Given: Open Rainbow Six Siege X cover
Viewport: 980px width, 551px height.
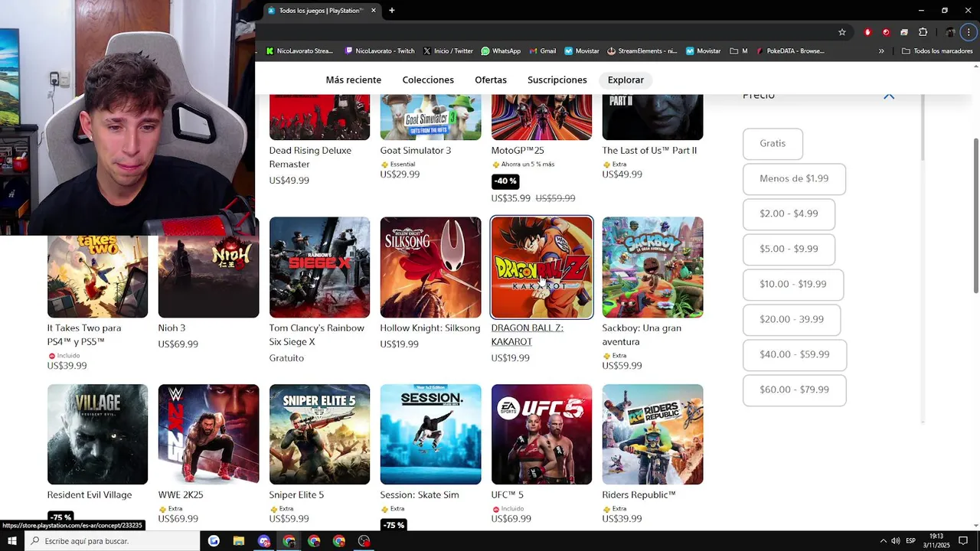Looking at the screenshot, I should pyautogui.click(x=319, y=267).
